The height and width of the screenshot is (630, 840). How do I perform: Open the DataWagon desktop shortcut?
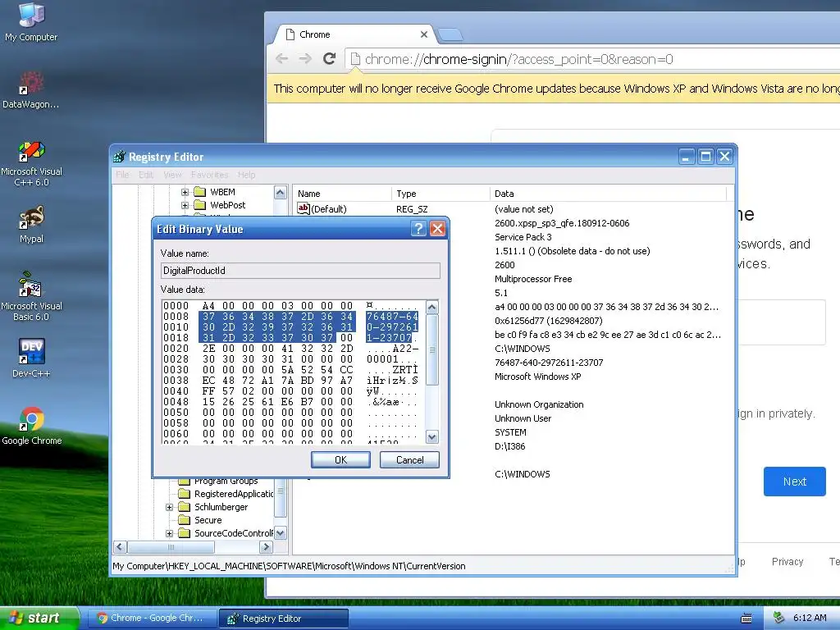coord(31,89)
